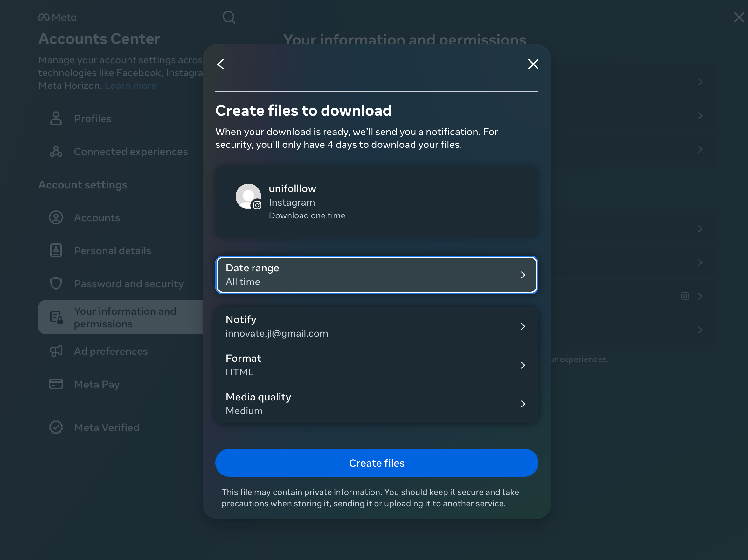Click the Meta Pay card icon
748x560 pixels.
click(x=56, y=384)
